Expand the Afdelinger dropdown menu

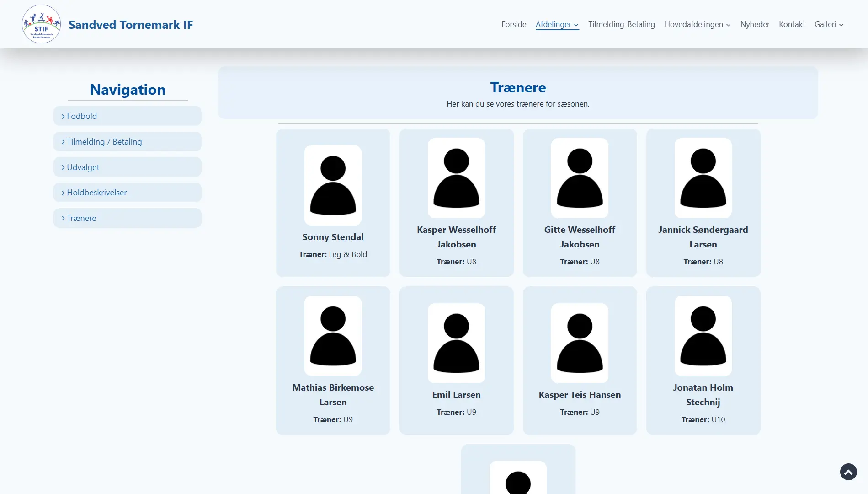(x=557, y=24)
